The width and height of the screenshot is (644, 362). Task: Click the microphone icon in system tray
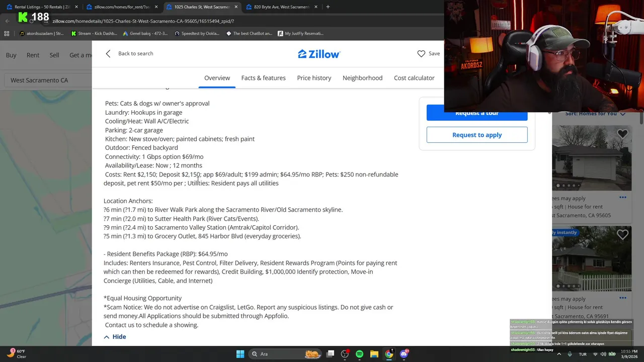(570, 354)
